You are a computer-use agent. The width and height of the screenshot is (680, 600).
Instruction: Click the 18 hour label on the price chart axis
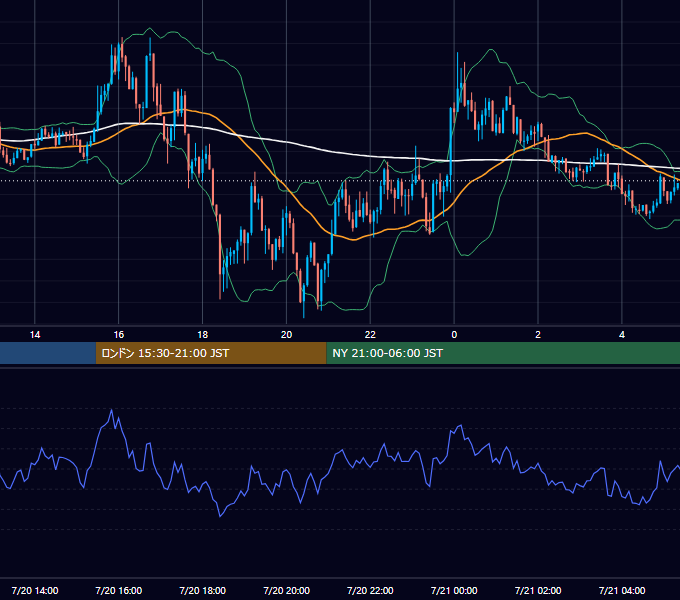coord(203,335)
